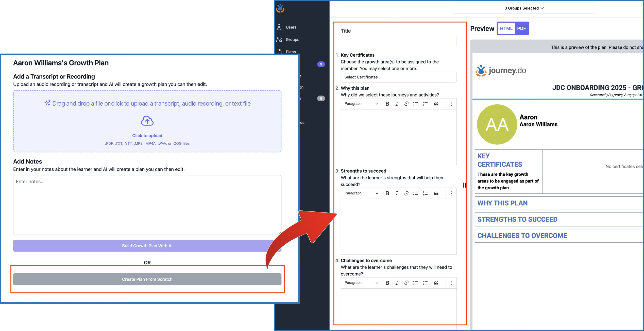Image resolution: width=644 pixels, height=331 pixels.
Task: Click Create Plan From Scratch button
Action: (147, 279)
